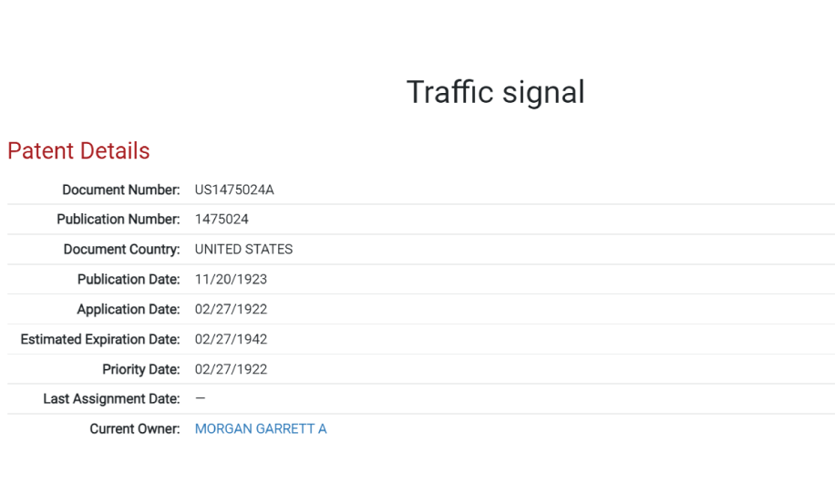Select the 02/27/1942 expiration date value

[x=232, y=340]
